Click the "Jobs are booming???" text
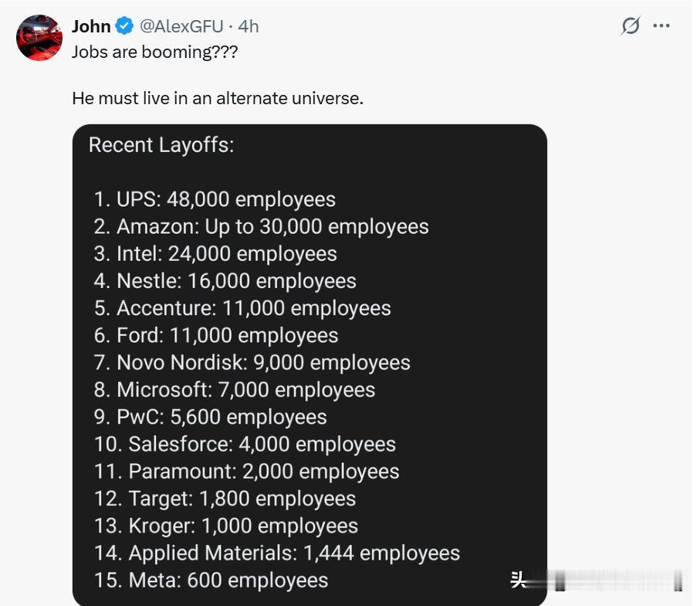Viewport: 700px width, 606px height. (154, 52)
